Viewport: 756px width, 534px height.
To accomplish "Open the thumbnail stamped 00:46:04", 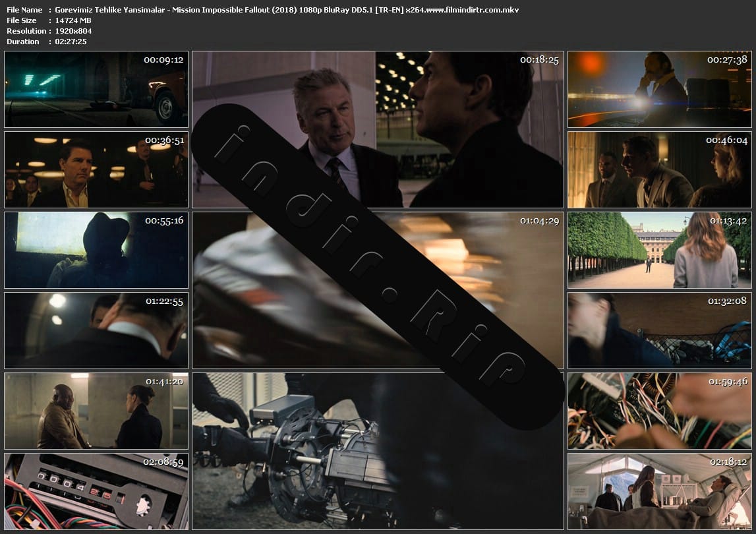I will pyautogui.click(x=660, y=169).
